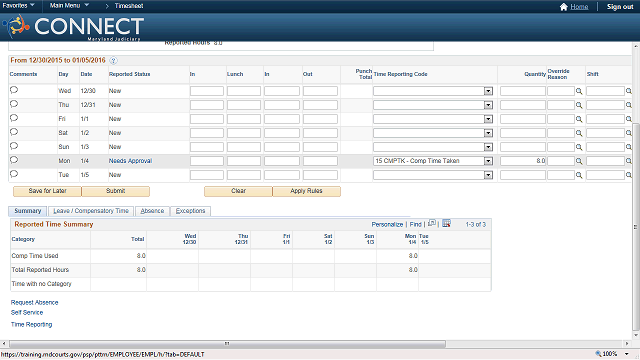Switch to the Exceptions tab
The image size is (640, 360).
pos(190,211)
